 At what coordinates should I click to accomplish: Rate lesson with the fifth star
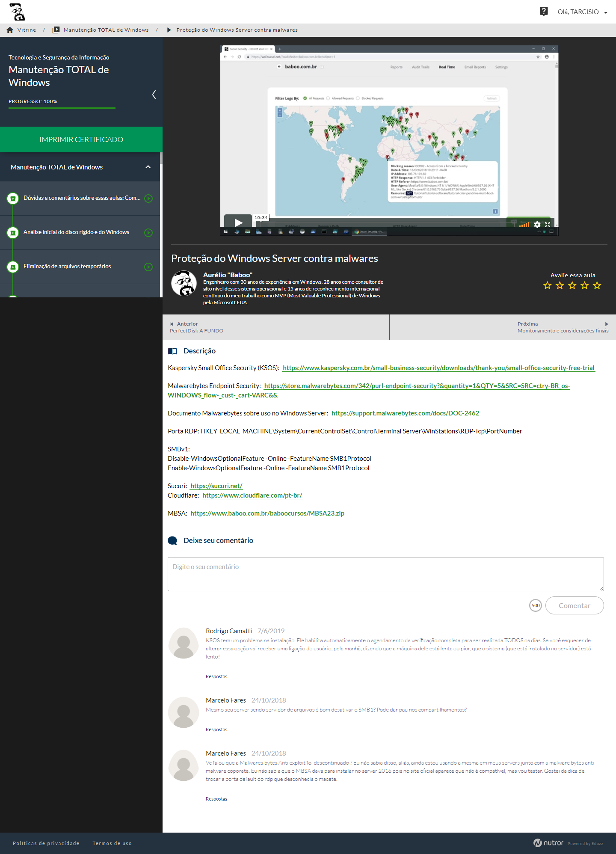click(x=597, y=285)
